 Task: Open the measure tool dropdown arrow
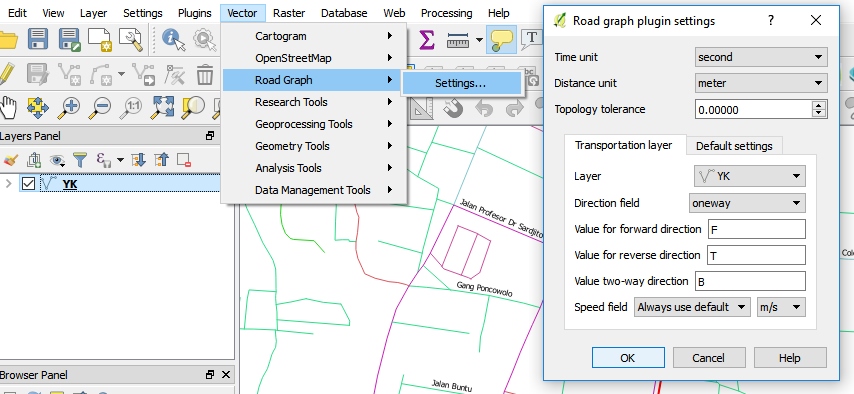click(x=479, y=39)
